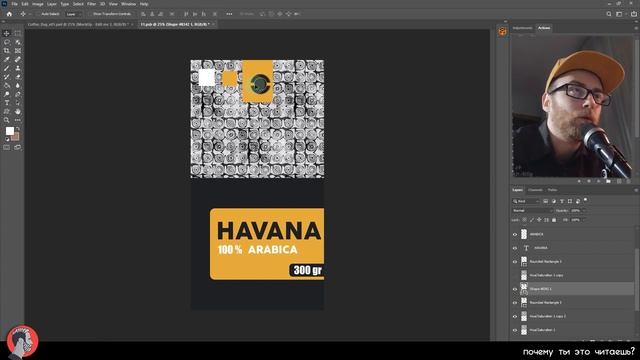Open the layer Kind filter dropdown
Screen dimensions: 640x360
pos(526,201)
